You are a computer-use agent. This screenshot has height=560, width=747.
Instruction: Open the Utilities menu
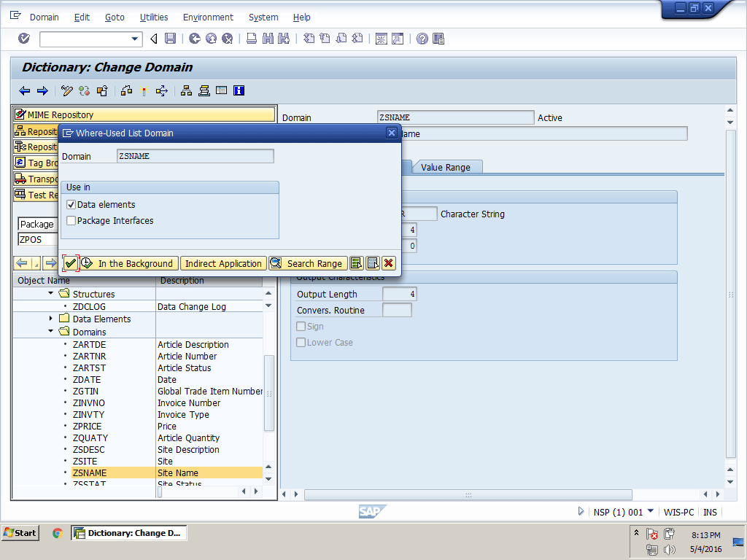tap(154, 17)
